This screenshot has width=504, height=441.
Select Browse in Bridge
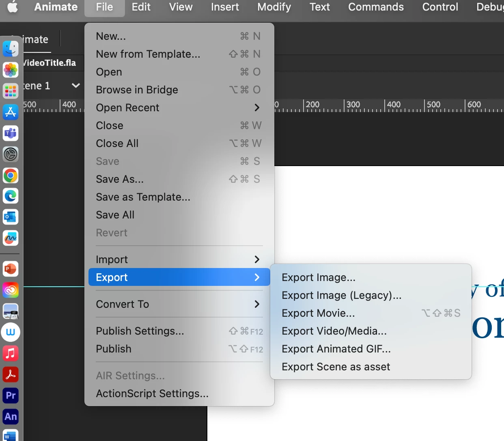(x=179, y=90)
